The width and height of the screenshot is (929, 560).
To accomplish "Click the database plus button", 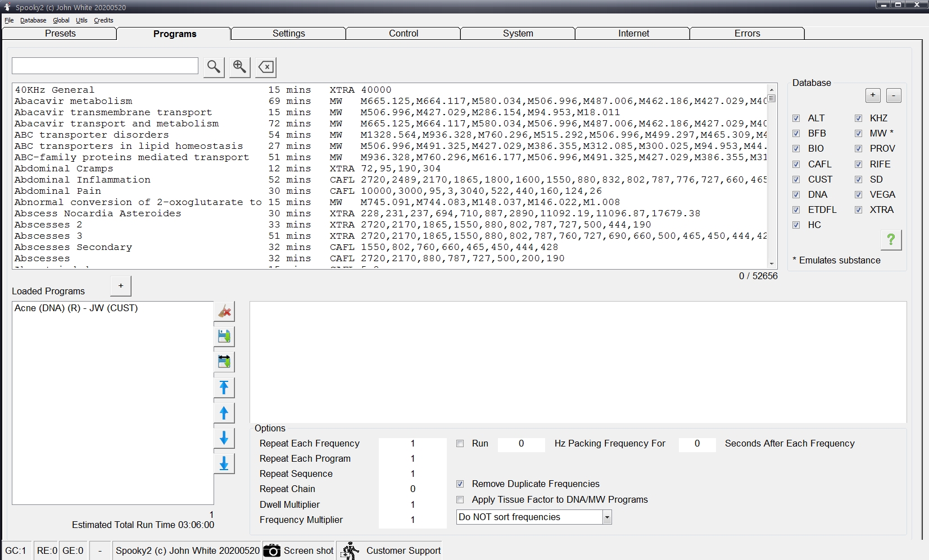I will (873, 95).
